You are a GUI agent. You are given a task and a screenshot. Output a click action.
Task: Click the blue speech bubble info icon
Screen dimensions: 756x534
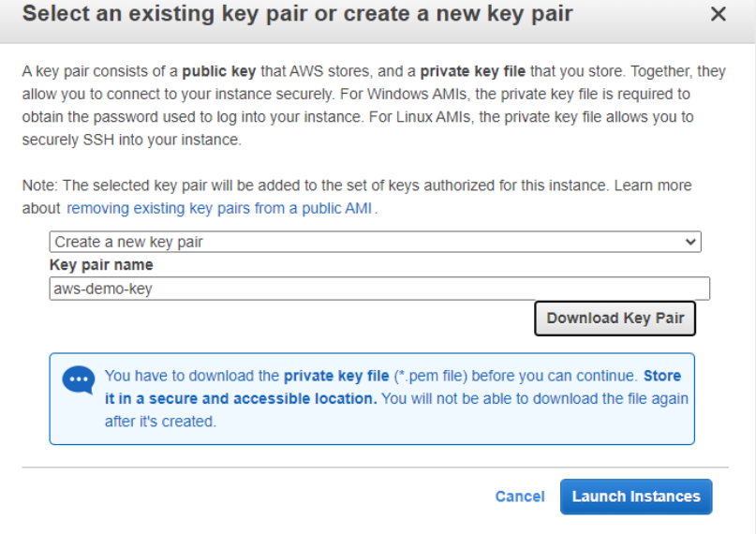pyautogui.click(x=79, y=380)
